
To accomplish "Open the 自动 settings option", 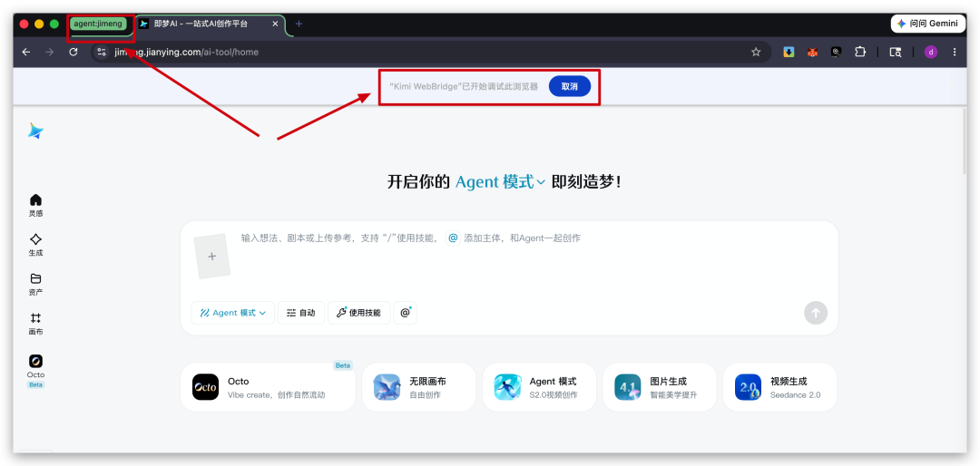I will 301,313.
